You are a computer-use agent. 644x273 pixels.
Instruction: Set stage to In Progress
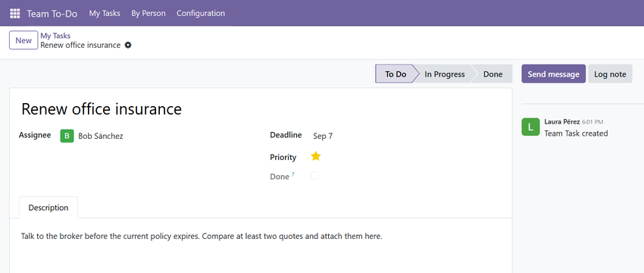[445, 74]
